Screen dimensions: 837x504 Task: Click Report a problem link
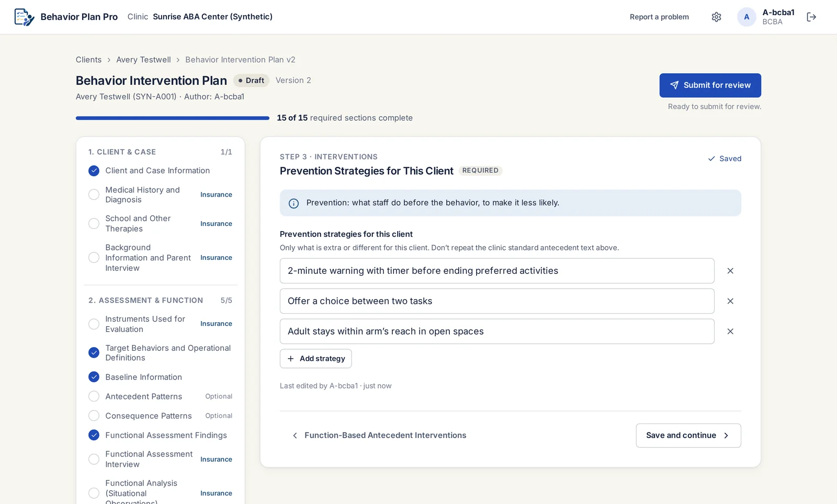click(x=659, y=17)
